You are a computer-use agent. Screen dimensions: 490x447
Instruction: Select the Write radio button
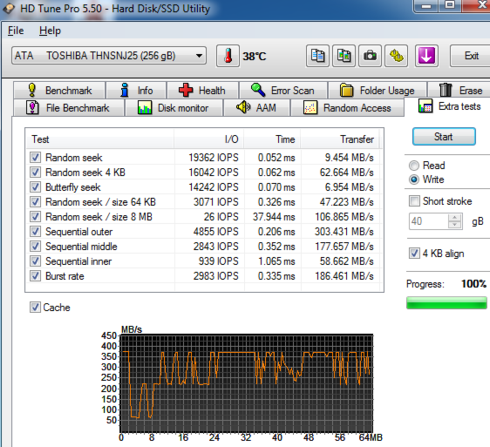point(414,180)
